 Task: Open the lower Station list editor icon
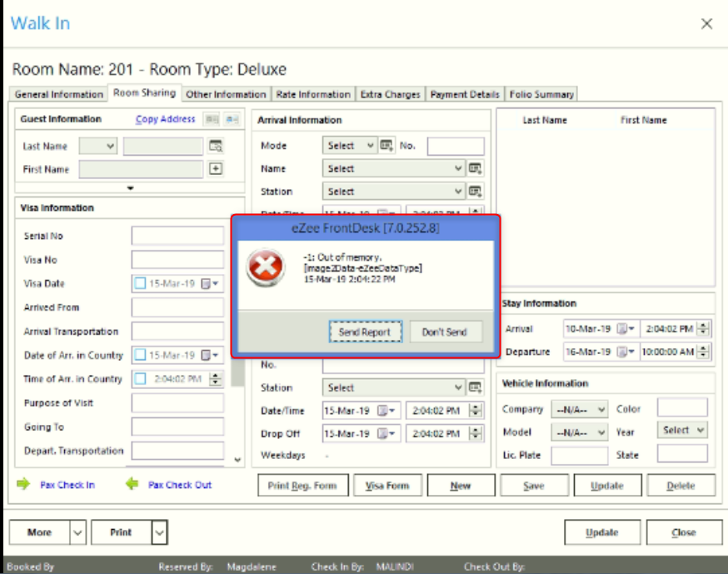click(475, 387)
